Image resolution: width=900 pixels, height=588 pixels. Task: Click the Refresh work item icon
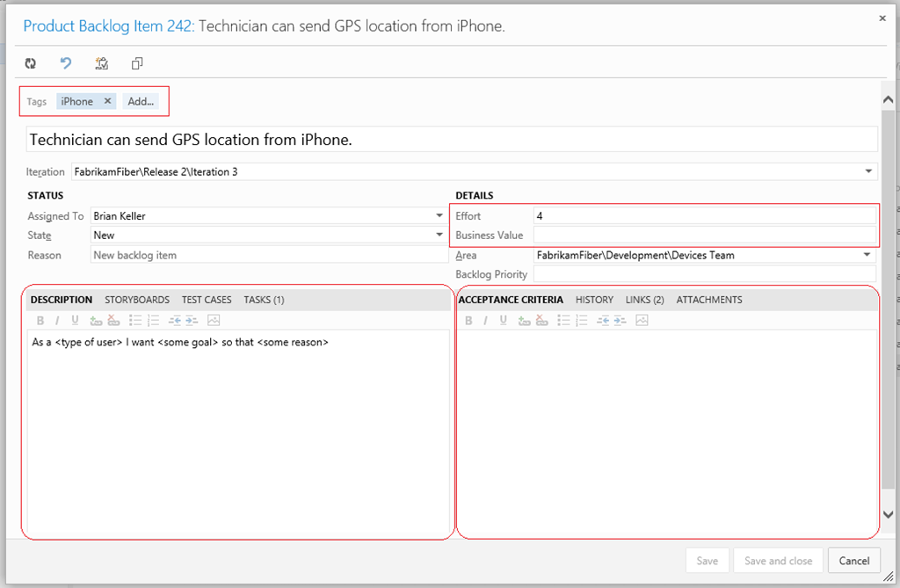pyautogui.click(x=31, y=63)
